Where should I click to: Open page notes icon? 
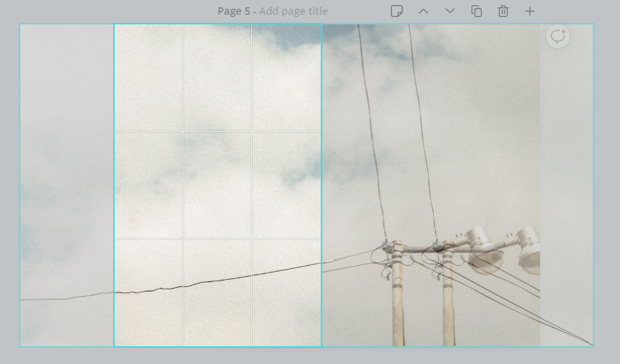[x=397, y=11]
